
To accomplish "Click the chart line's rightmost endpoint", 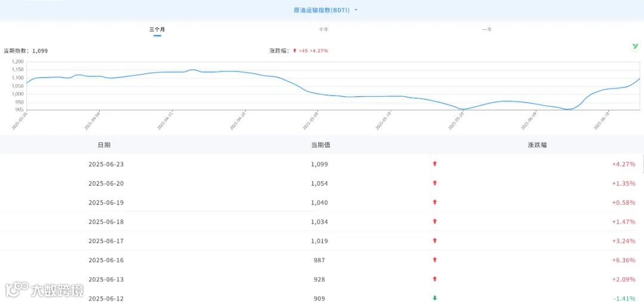I will point(639,78).
